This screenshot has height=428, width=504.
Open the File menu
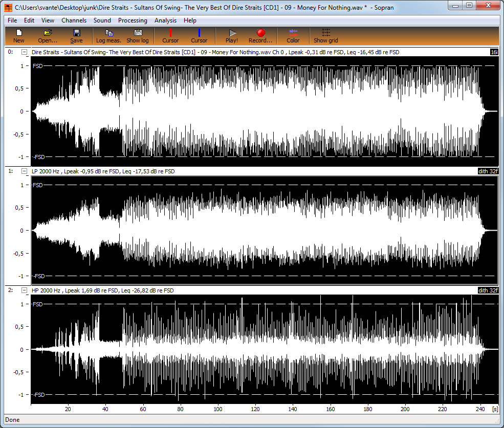[12, 20]
